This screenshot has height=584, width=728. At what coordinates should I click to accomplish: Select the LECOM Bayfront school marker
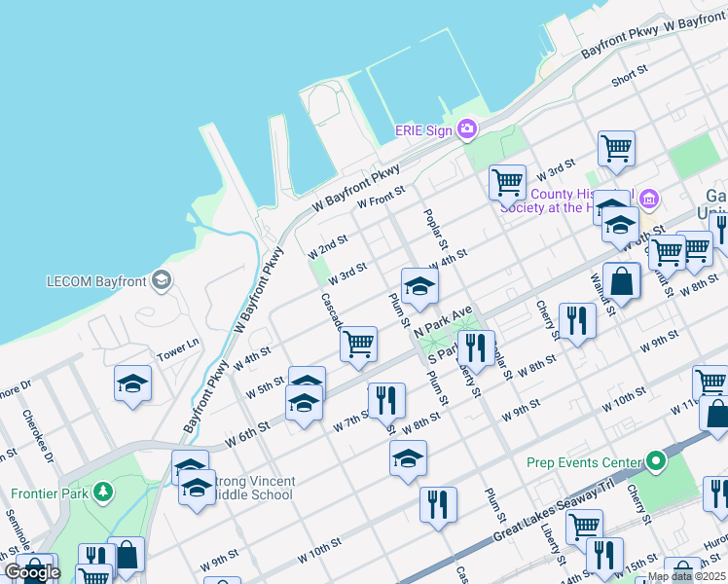161,282
